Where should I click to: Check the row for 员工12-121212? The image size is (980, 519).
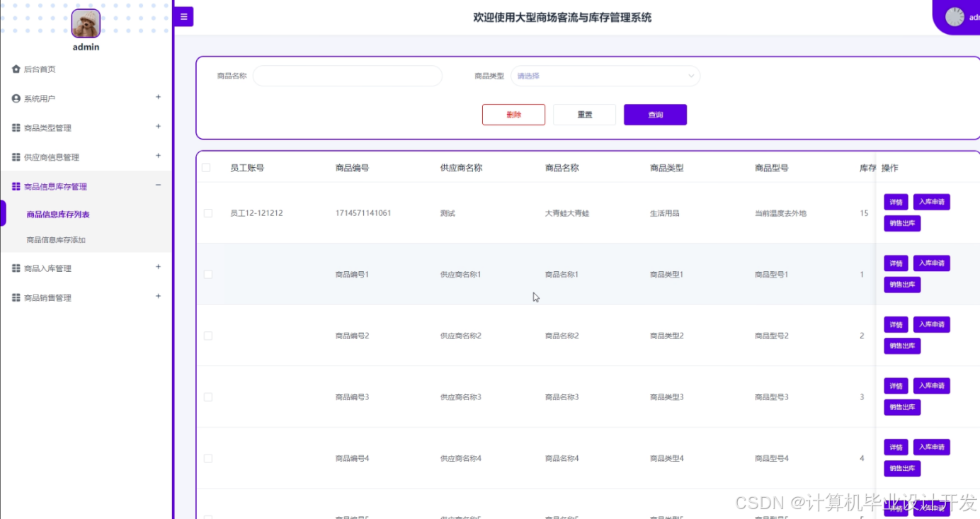pos(208,213)
